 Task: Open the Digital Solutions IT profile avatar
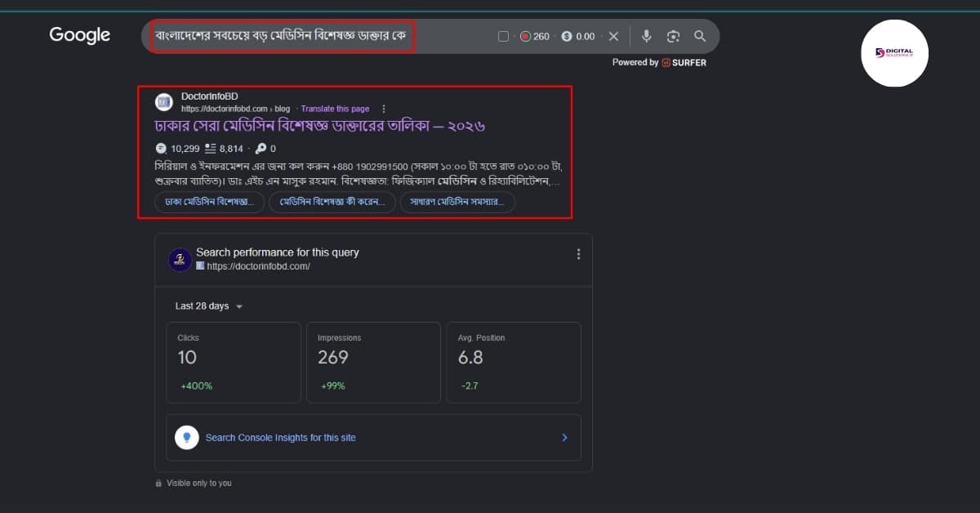[895, 53]
